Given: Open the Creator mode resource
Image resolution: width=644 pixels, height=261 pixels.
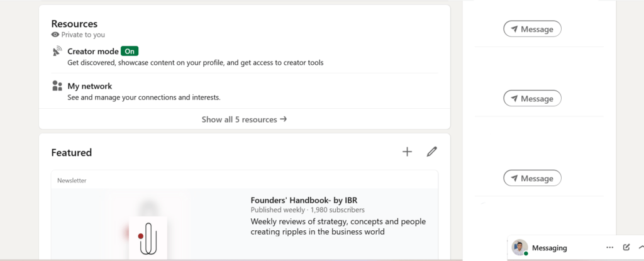Looking at the screenshot, I should (x=92, y=52).
